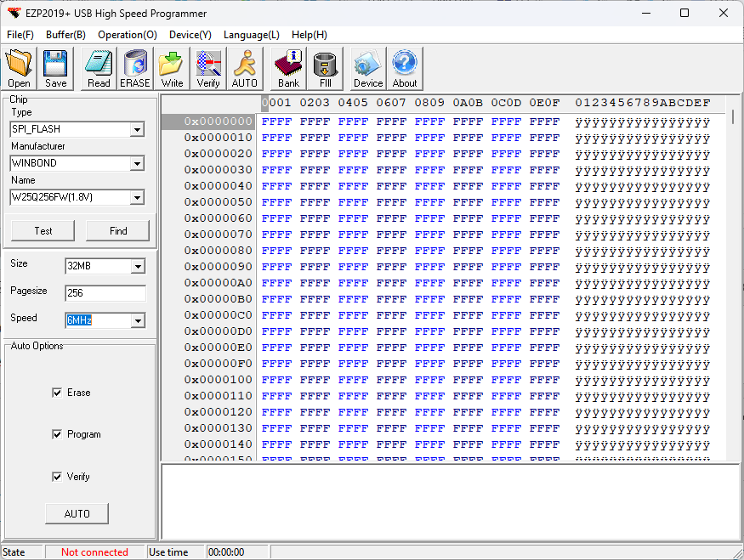Open the Device toolbar icon

(x=368, y=69)
